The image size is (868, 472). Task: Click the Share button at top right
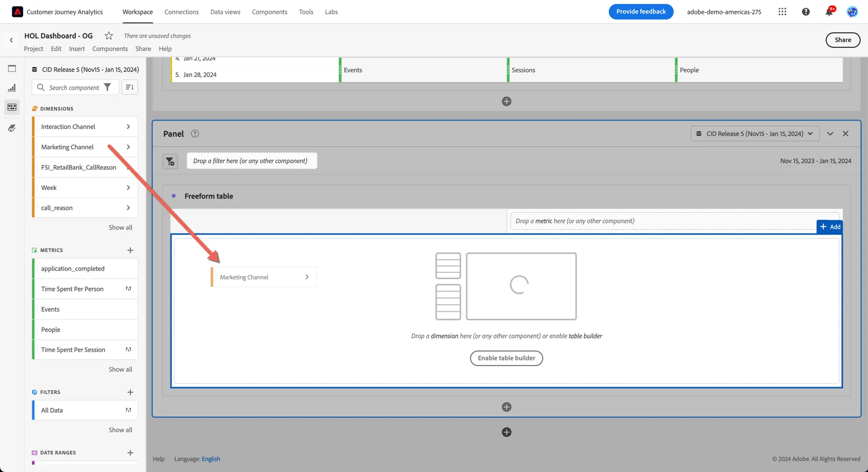[x=843, y=40]
